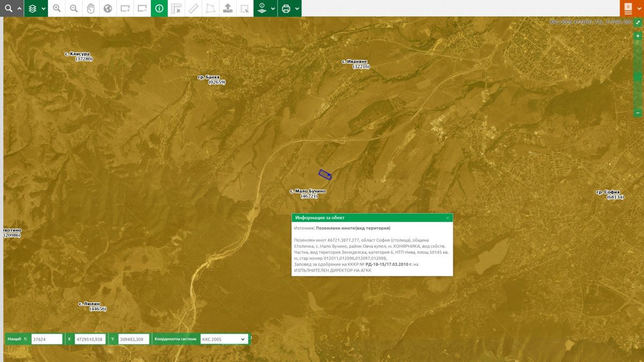
Task: Activate the dashed rectangle selection tool
Action: (245, 9)
